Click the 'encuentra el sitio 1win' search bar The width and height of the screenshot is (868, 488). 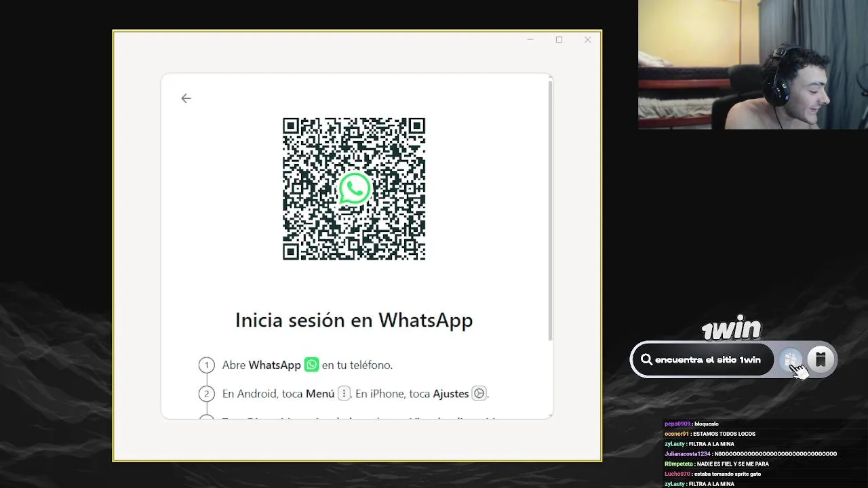(703, 360)
